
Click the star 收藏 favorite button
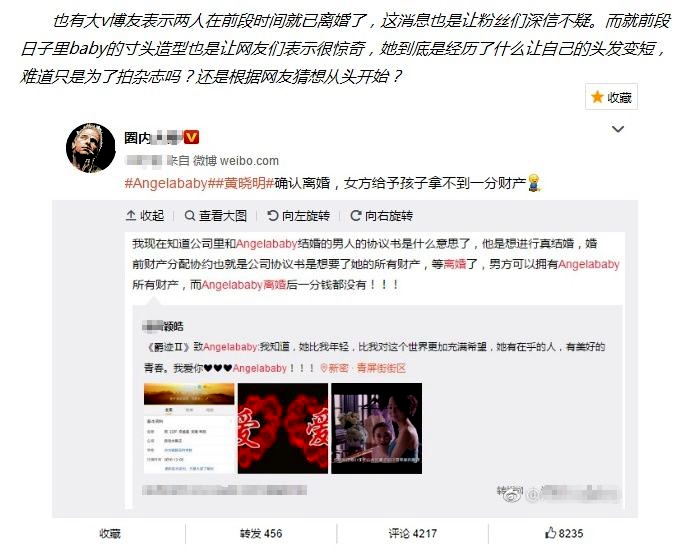pyautogui.click(x=611, y=97)
